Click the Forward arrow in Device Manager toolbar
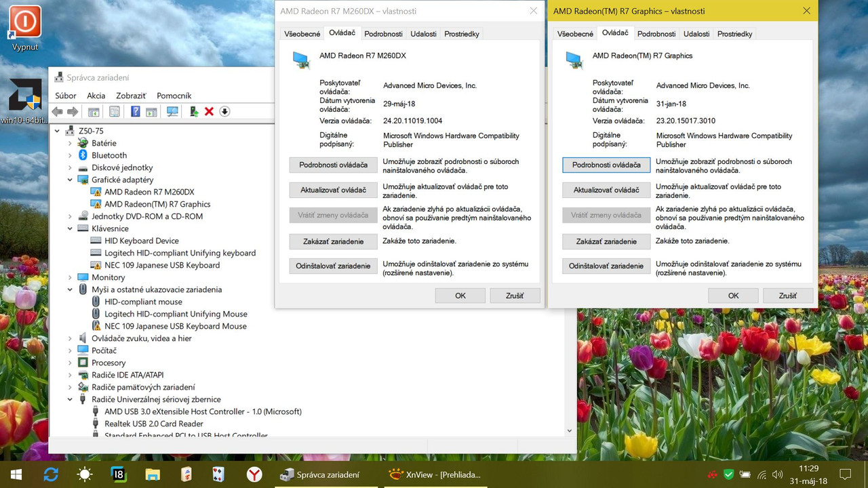 (73, 112)
